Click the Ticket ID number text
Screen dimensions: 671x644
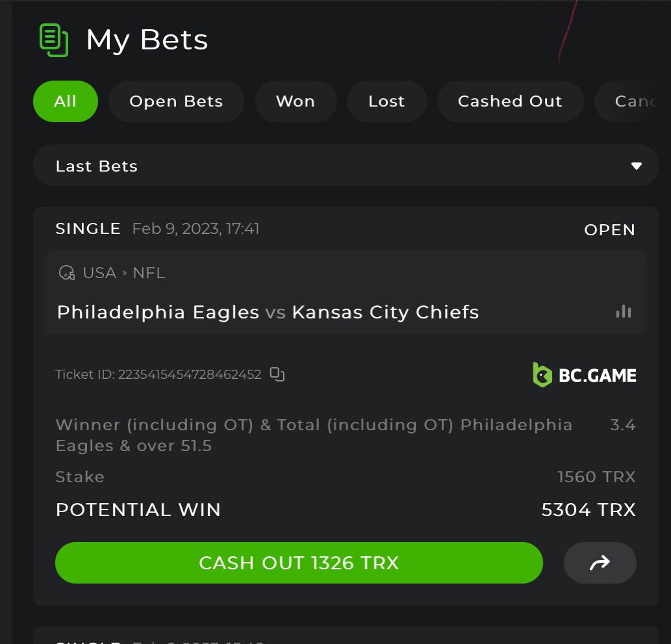pyautogui.click(x=190, y=374)
